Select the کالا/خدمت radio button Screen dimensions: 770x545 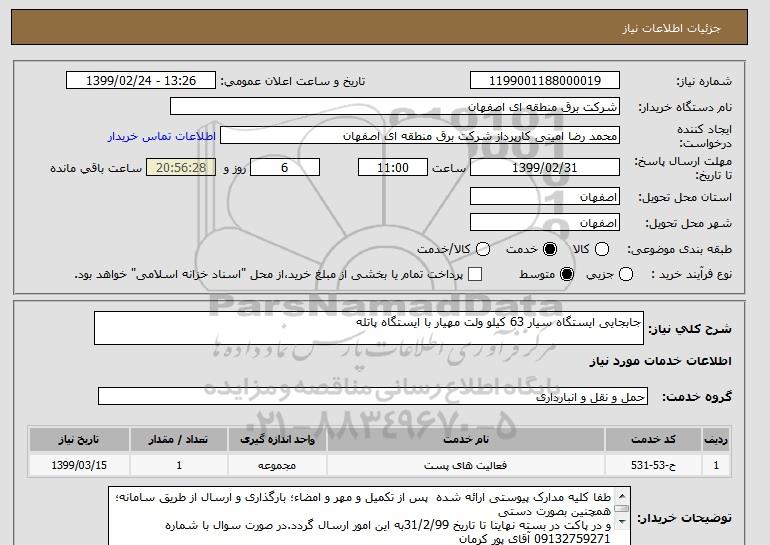(483, 249)
